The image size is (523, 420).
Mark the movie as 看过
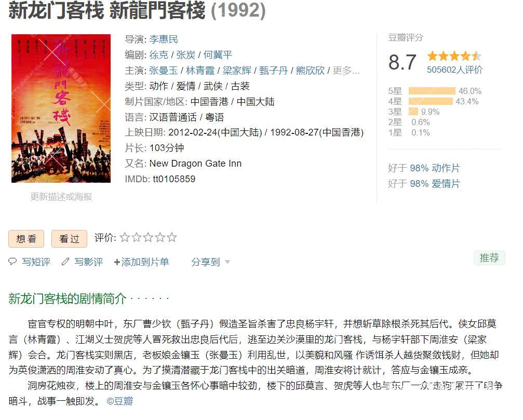coord(69,238)
